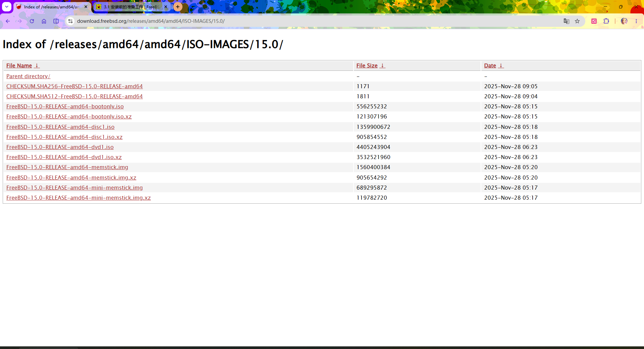Translate this page icon
644x349 pixels.
click(x=567, y=21)
